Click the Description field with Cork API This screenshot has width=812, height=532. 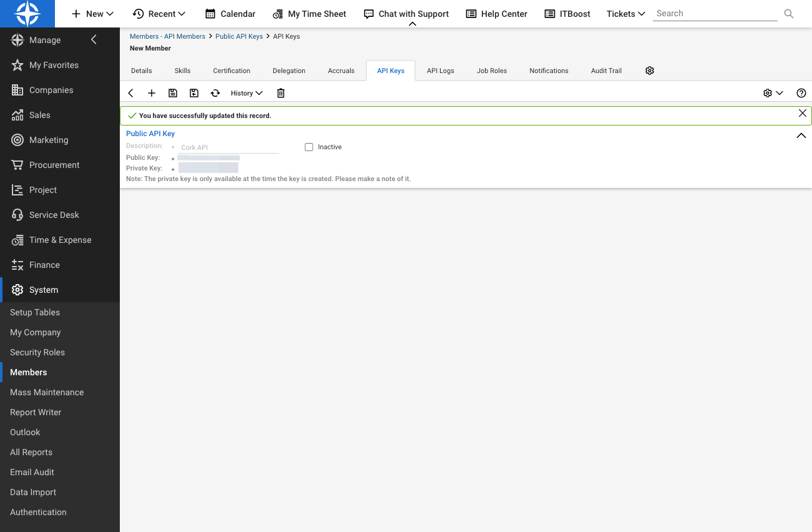pos(229,147)
